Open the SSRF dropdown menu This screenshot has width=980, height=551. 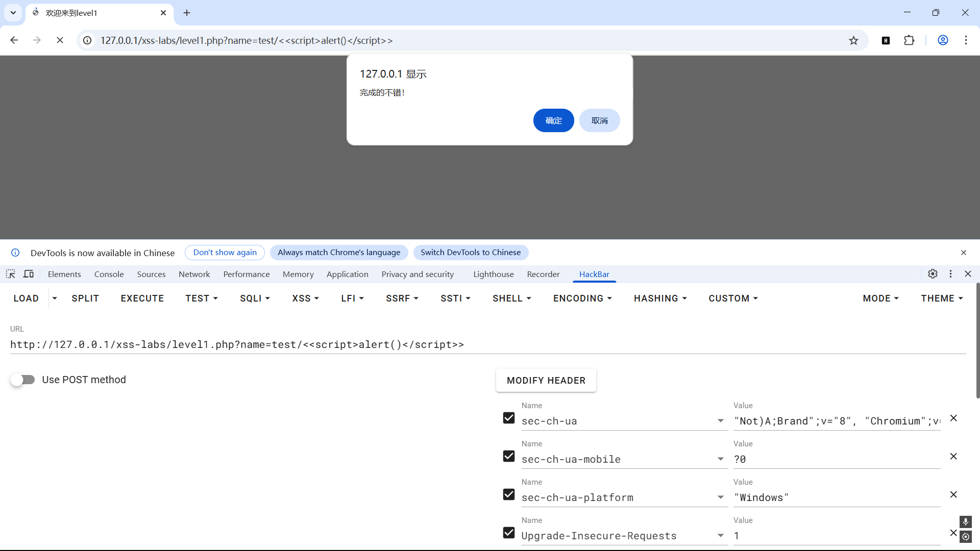402,298
